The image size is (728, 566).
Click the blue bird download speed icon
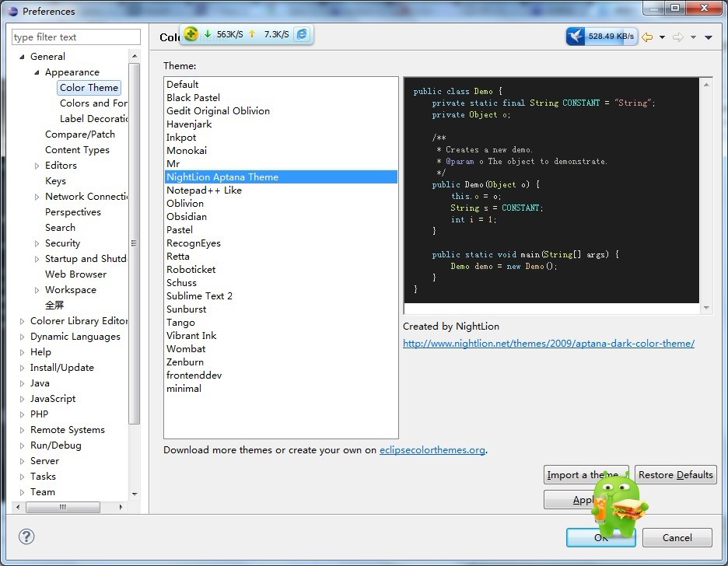click(x=576, y=37)
